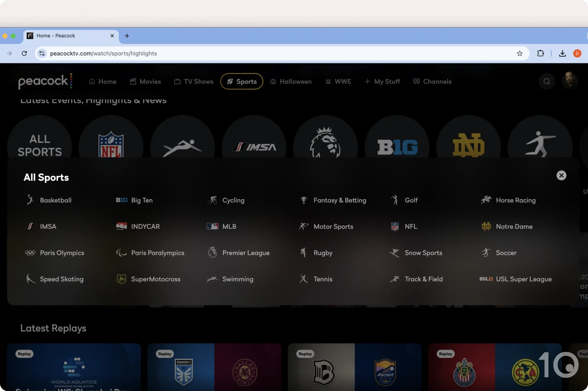Click the Motor Sports icon

pos(304,226)
